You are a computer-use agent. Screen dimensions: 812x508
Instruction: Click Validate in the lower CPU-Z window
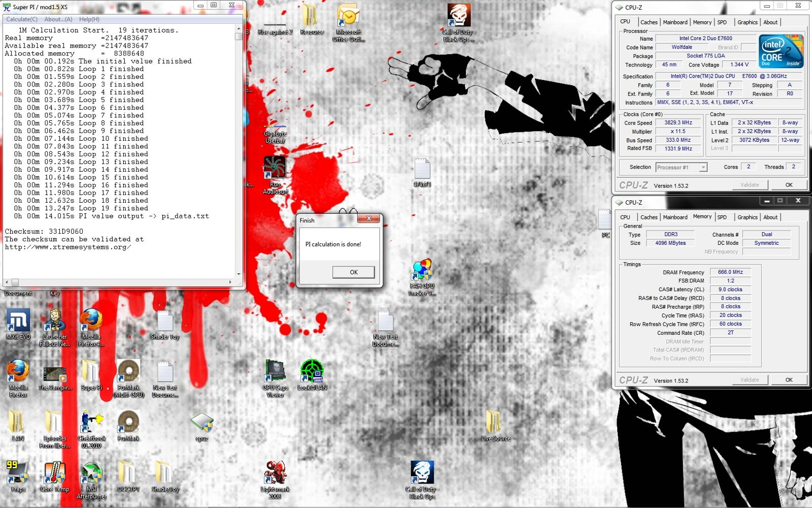750,380
